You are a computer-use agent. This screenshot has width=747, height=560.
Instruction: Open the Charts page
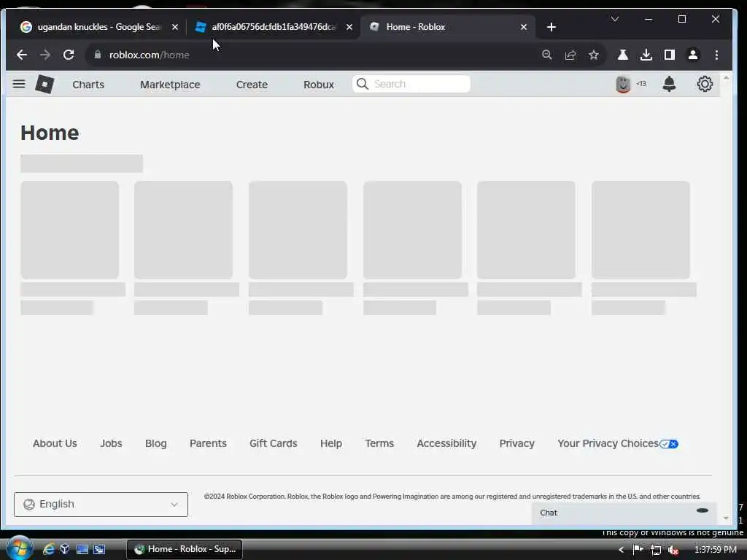(88, 85)
